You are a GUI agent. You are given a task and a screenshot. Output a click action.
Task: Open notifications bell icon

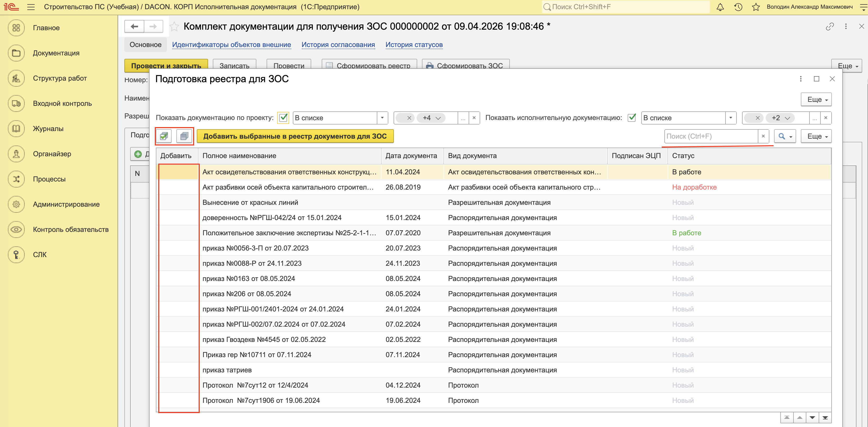[x=720, y=7]
